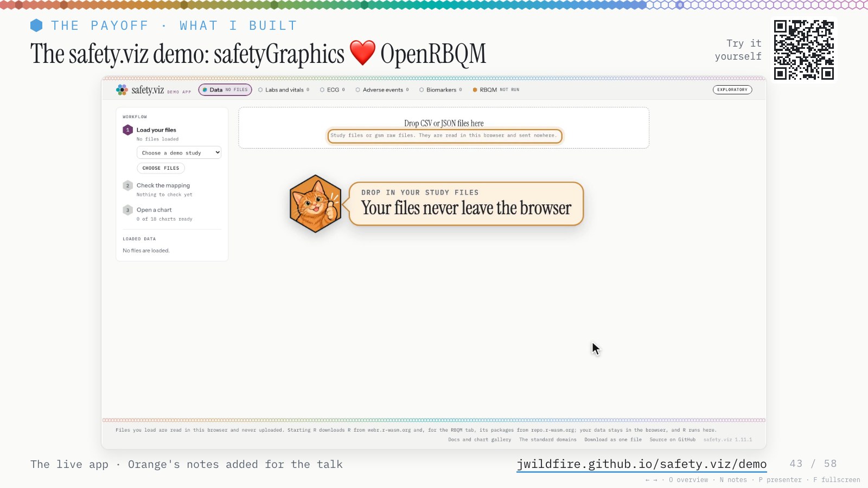The width and height of the screenshot is (868, 488).
Task: Click the red heart in the title
Action: coord(362,53)
